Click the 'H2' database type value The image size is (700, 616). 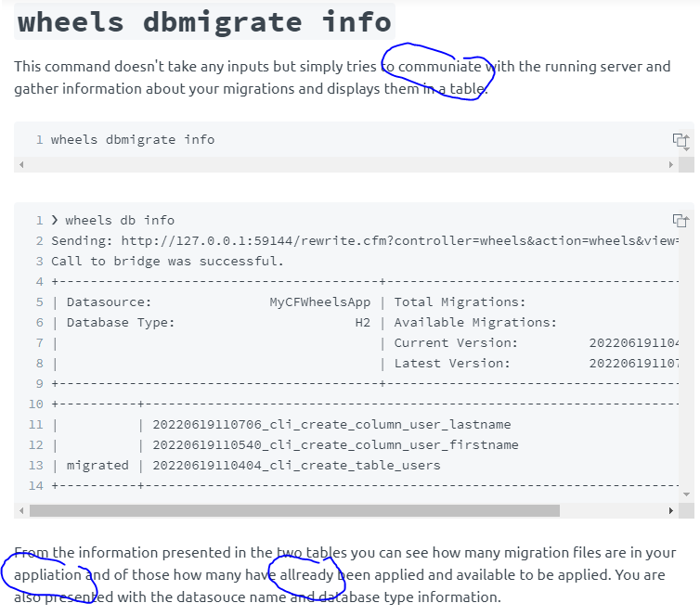pyautogui.click(x=362, y=323)
